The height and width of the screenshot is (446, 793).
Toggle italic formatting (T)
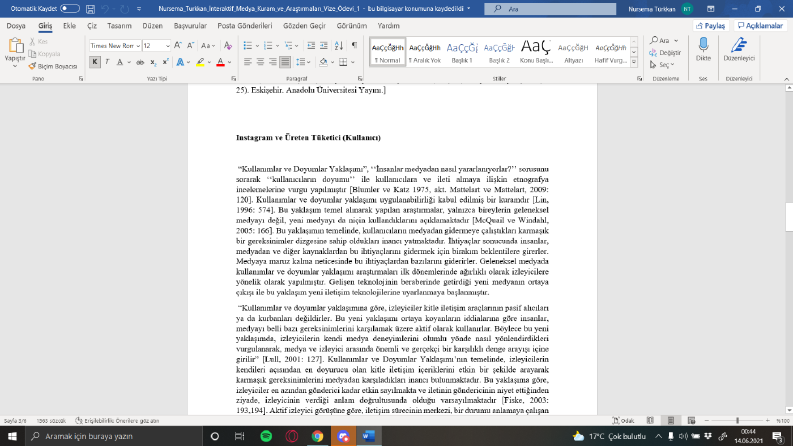click(x=107, y=62)
